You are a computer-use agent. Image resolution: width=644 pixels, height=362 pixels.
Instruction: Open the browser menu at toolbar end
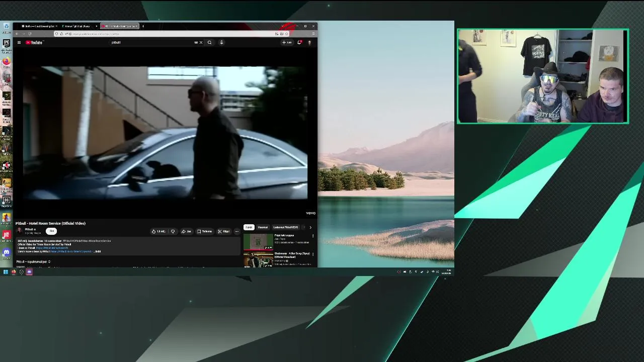coord(313,34)
